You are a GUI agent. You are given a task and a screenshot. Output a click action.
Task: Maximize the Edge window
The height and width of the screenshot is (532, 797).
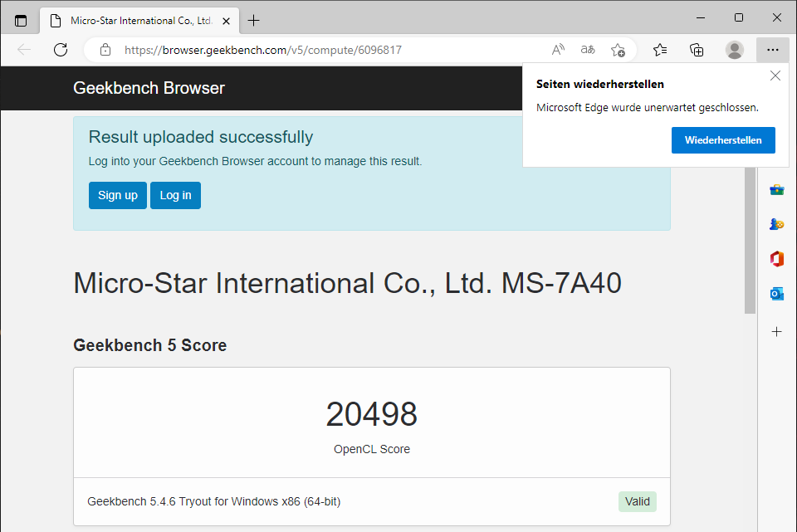(x=739, y=17)
